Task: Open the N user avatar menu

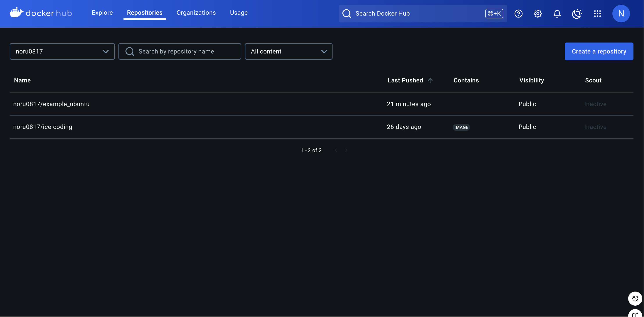Action: pos(621,14)
